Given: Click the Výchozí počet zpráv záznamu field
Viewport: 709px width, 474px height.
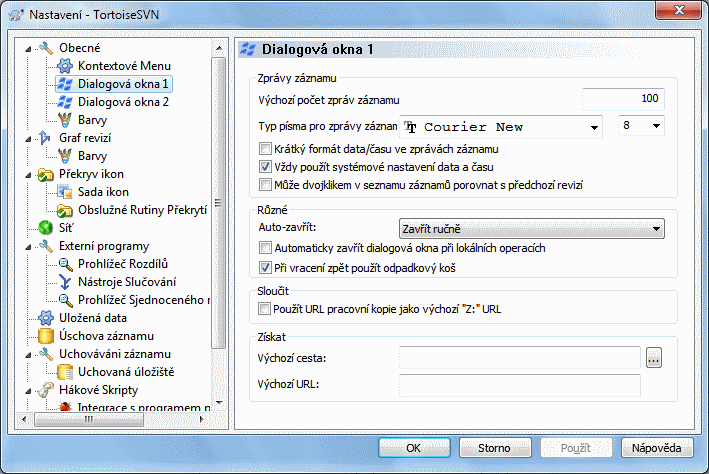Looking at the screenshot, I should (623, 99).
